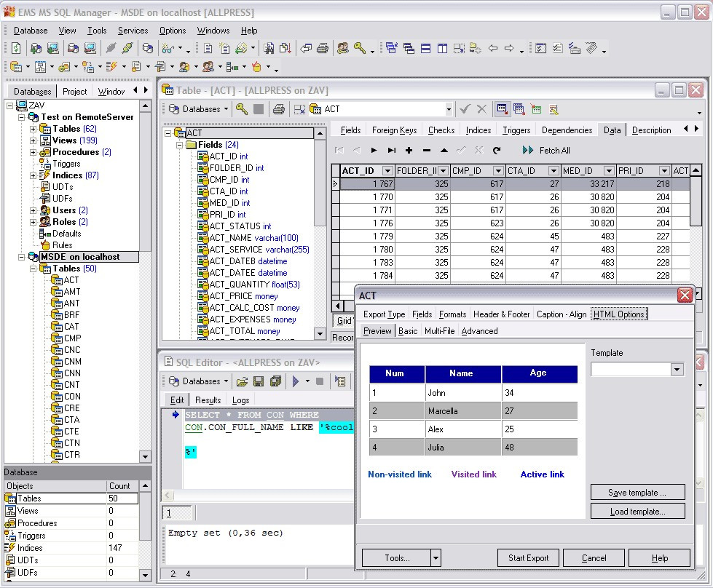
Task: Click the new view diagram icon in second toolbar
Action: tap(41, 67)
